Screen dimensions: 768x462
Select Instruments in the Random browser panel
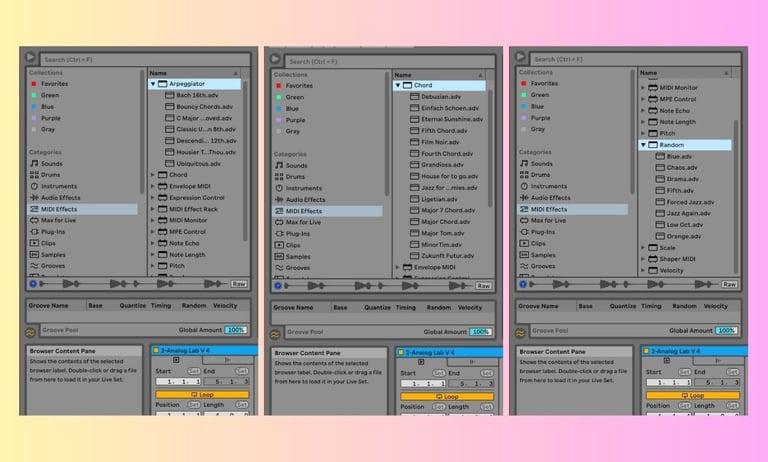[544, 186]
